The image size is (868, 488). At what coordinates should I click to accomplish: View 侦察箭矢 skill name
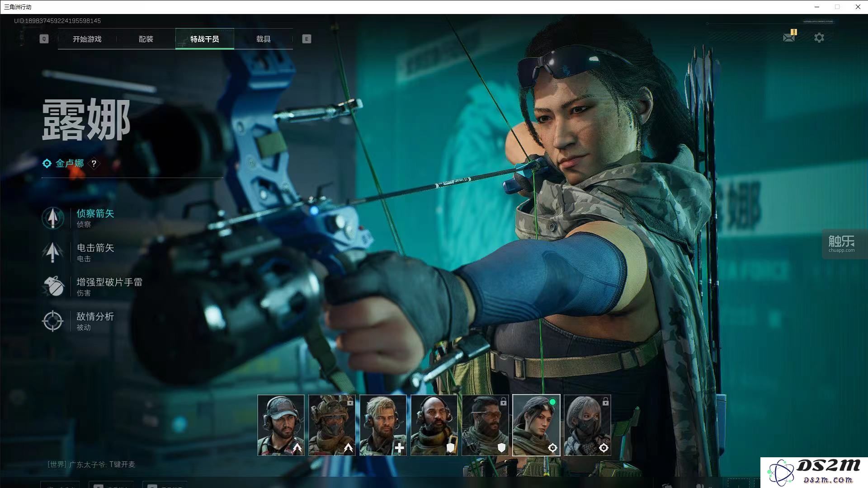coord(95,213)
